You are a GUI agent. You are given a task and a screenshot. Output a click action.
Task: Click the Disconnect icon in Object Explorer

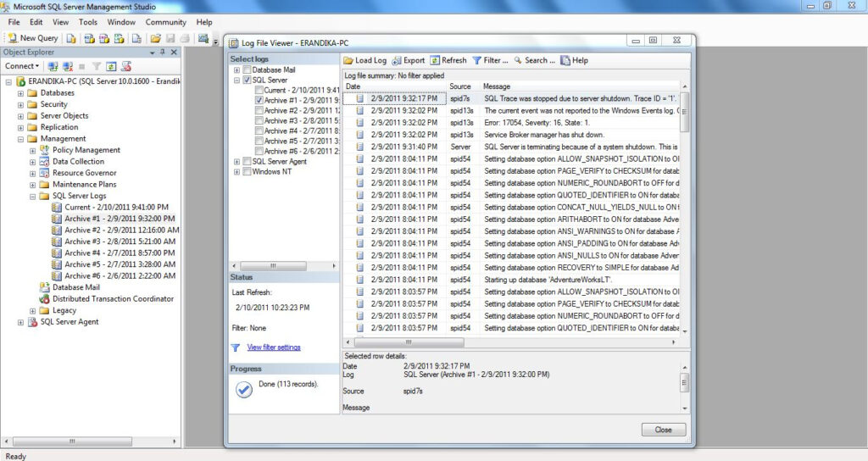point(68,66)
